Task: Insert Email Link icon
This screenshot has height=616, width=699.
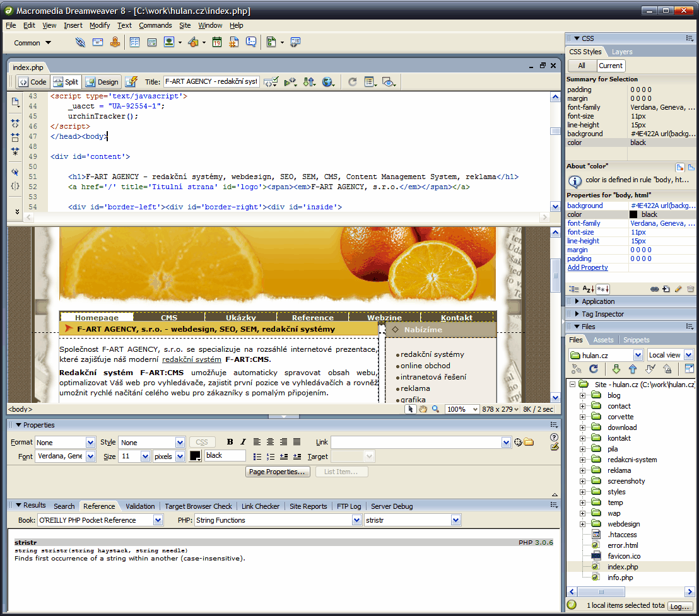Action: tap(98, 42)
